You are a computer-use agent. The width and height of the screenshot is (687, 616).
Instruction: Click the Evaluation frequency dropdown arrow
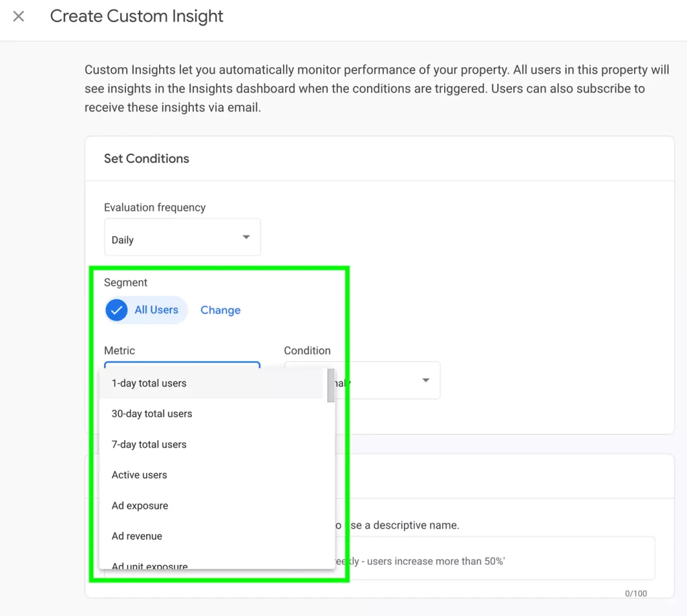[246, 237]
